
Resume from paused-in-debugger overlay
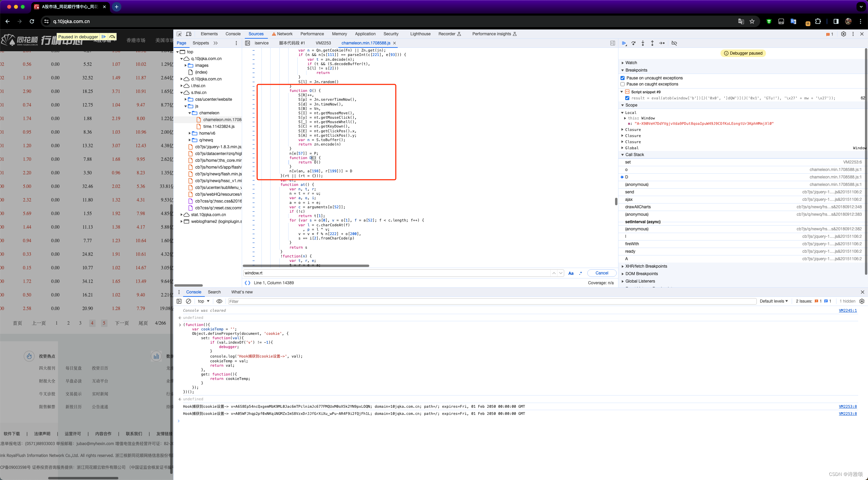(x=104, y=37)
